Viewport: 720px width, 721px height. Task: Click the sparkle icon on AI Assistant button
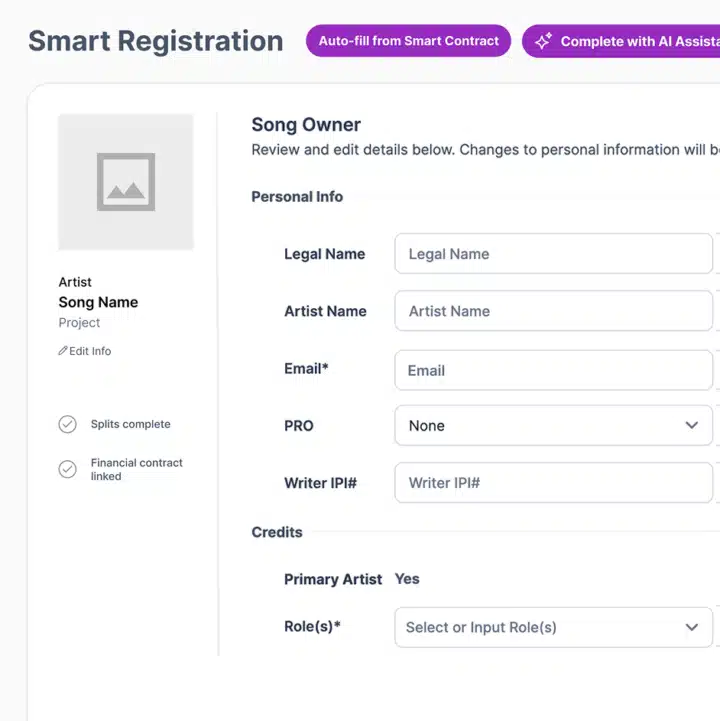pos(543,41)
